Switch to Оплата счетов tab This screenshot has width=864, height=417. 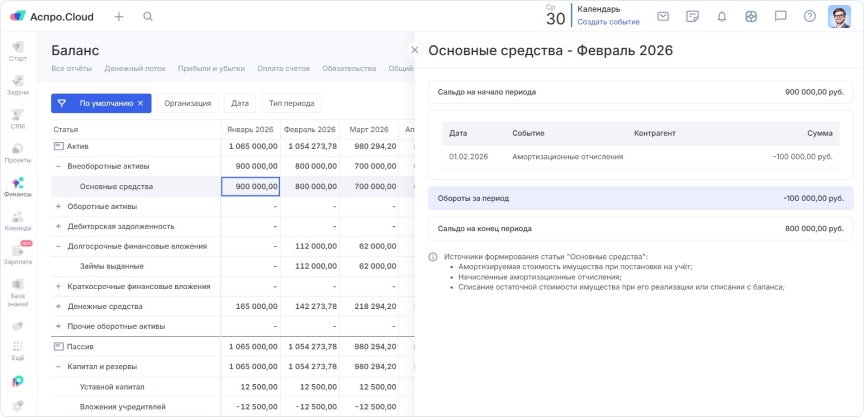(x=284, y=68)
